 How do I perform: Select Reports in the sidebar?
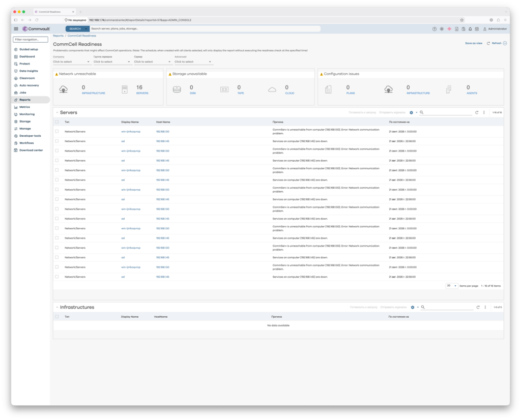[25, 100]
